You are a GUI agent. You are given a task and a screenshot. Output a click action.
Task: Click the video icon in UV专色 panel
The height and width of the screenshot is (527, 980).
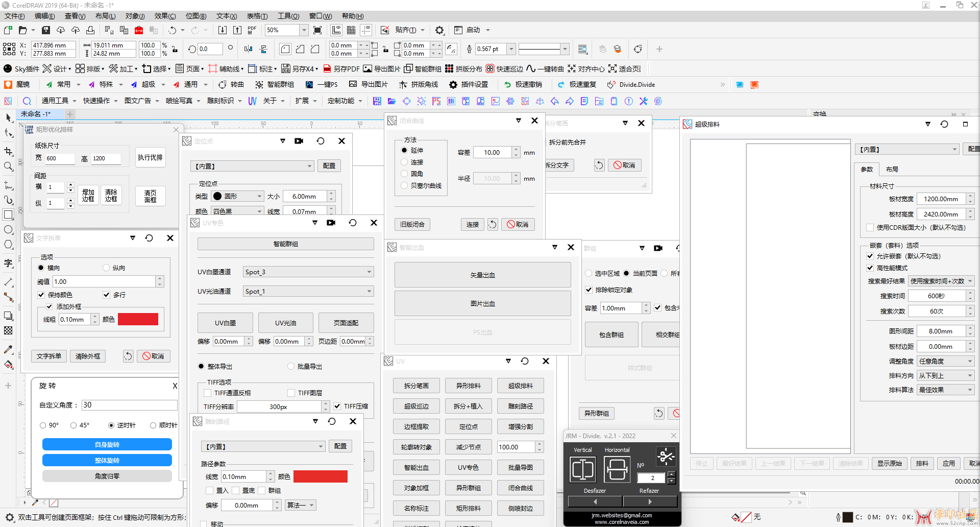pyautogui.click(x=331, y=223)
